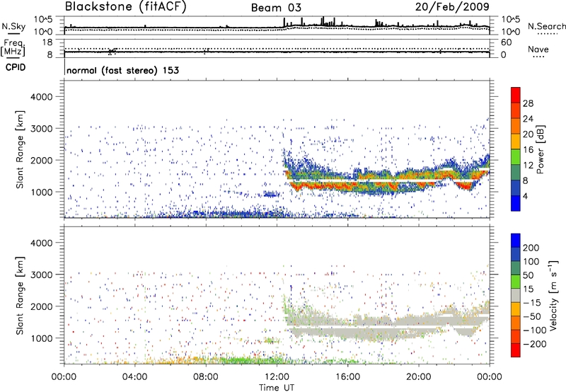Click 'normal (fast stereo) 153' text
Viewport: 566px width, 392px height.
(122, 70)
